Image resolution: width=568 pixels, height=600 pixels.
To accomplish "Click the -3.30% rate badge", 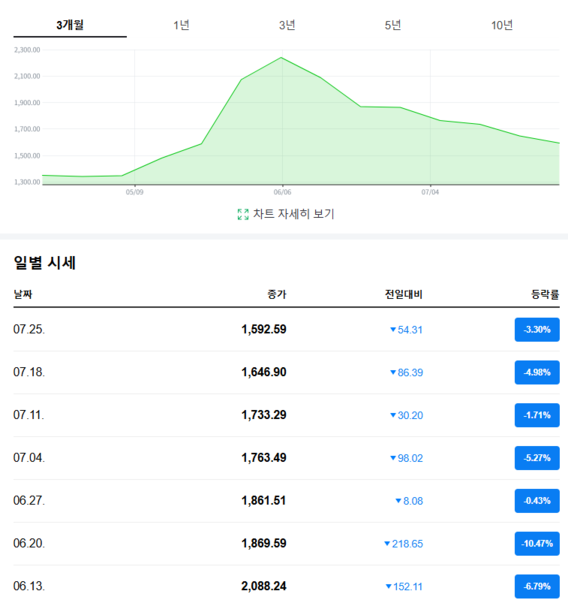I will pos(537,329).
